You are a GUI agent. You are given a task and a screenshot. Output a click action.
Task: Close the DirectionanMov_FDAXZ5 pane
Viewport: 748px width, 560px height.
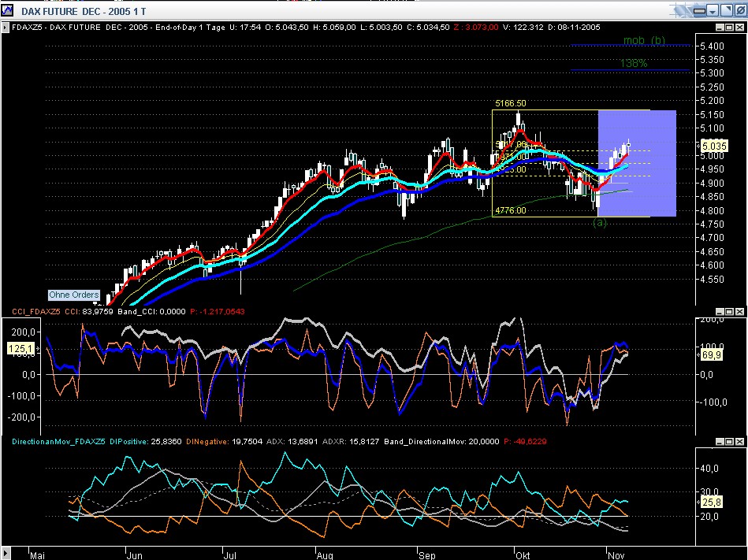[x=739, y=442]
